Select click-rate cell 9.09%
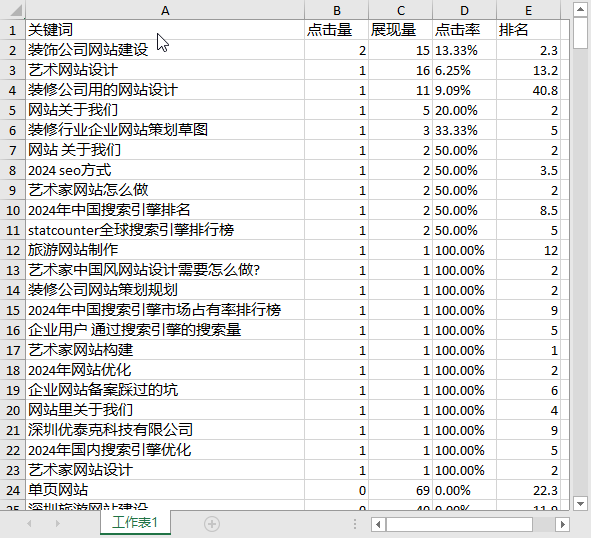The height and width of the screenshot is (538, 591). click(464, 90)
